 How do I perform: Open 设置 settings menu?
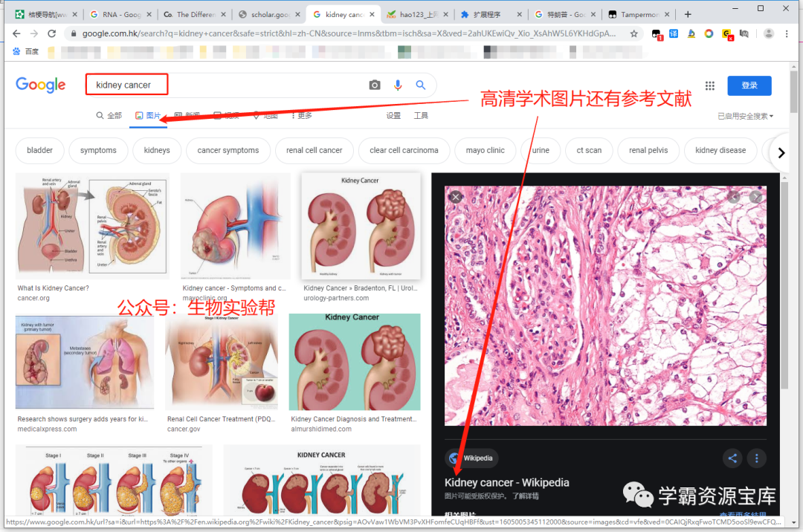(x=393, y=116)
